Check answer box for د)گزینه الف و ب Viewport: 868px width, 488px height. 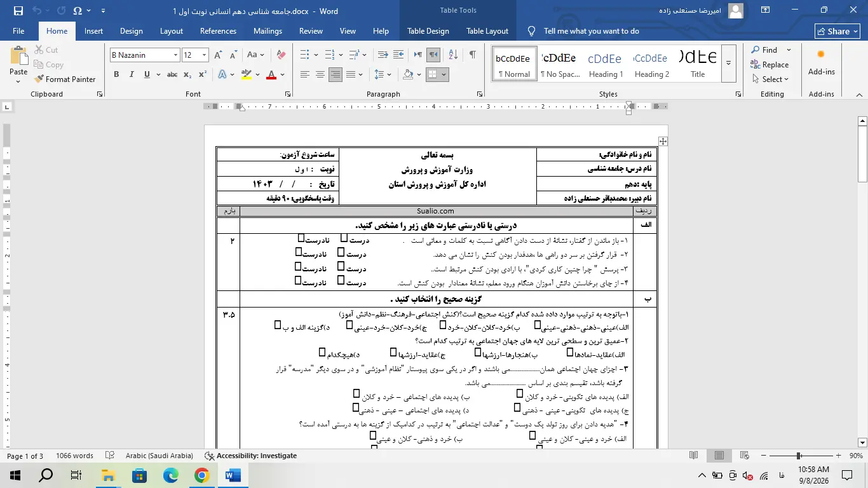tap(278, 325)
